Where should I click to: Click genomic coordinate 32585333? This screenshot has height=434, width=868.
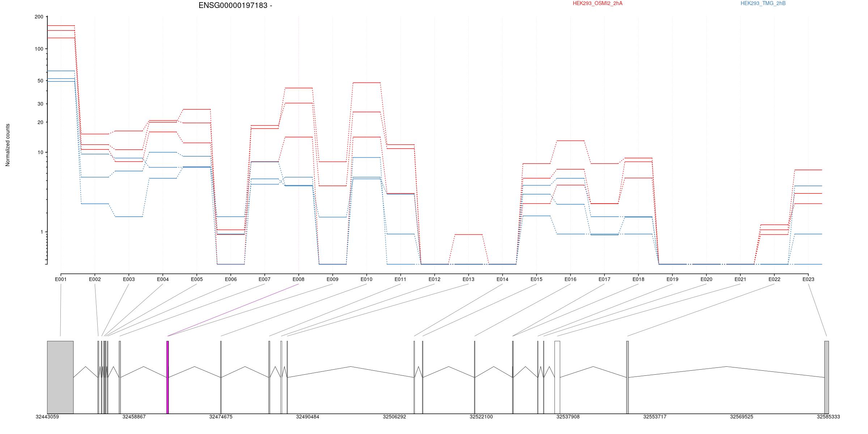click(x=829, y=417)
